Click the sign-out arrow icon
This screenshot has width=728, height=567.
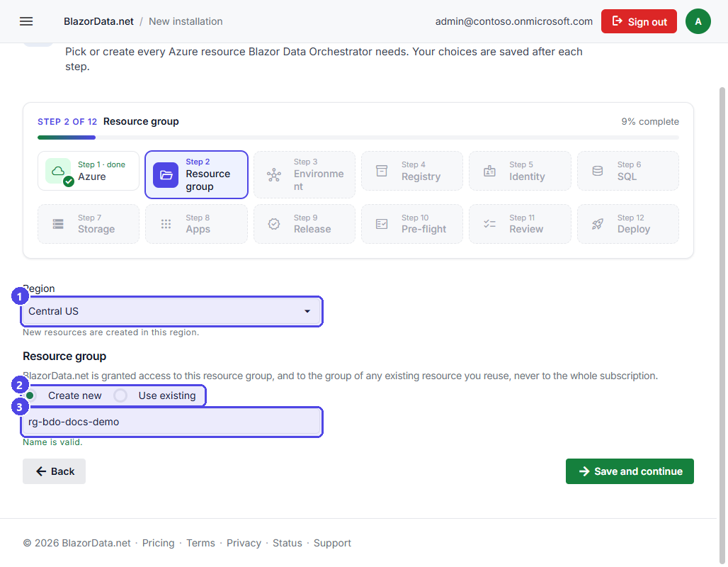[x=617, y=21]
